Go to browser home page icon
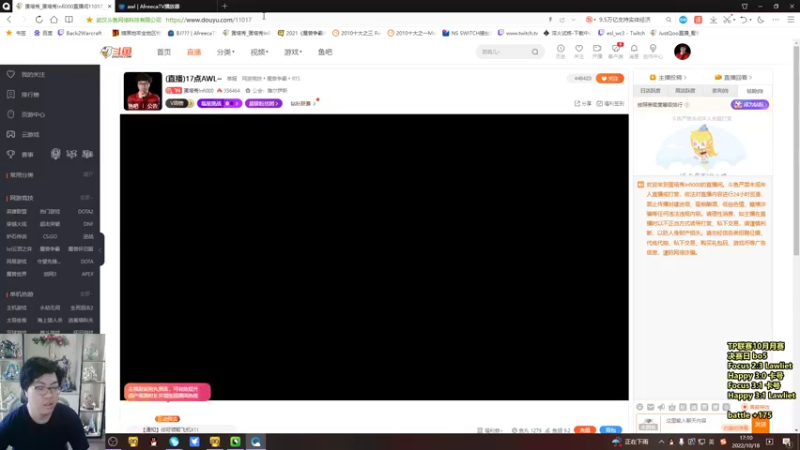Image resolution: width=800 pixels, height=450 pixels. 54,19
